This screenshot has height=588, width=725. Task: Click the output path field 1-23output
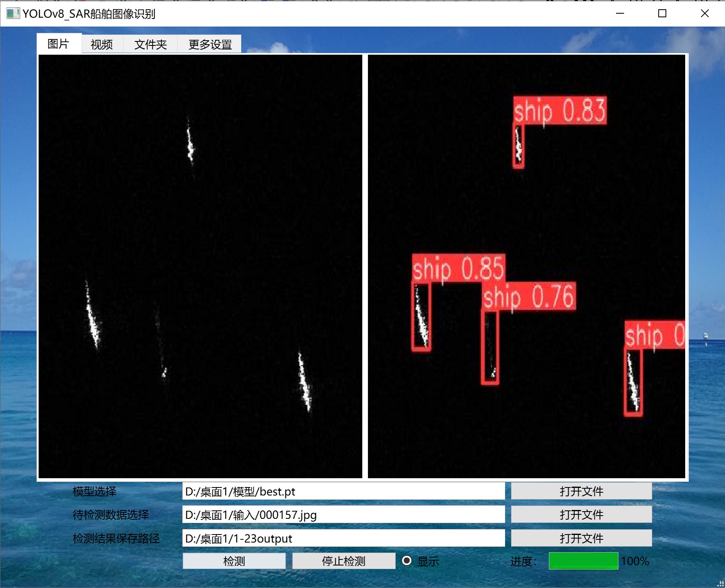[x=344, y=538]
